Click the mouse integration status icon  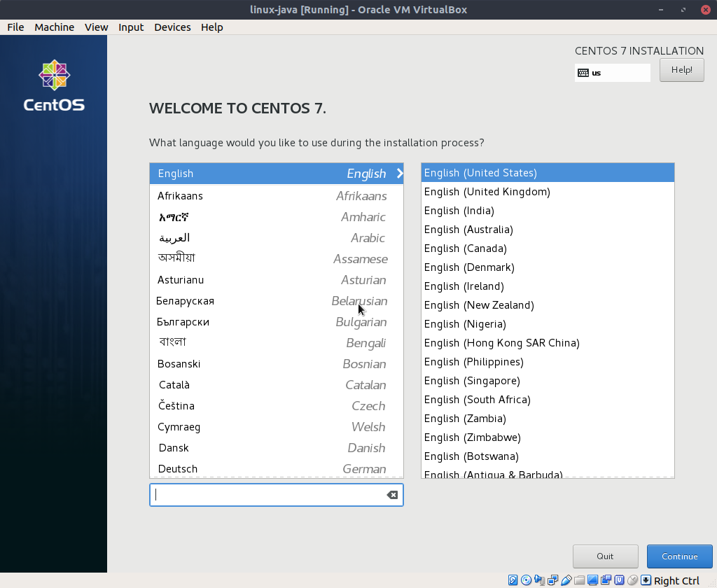632,580
